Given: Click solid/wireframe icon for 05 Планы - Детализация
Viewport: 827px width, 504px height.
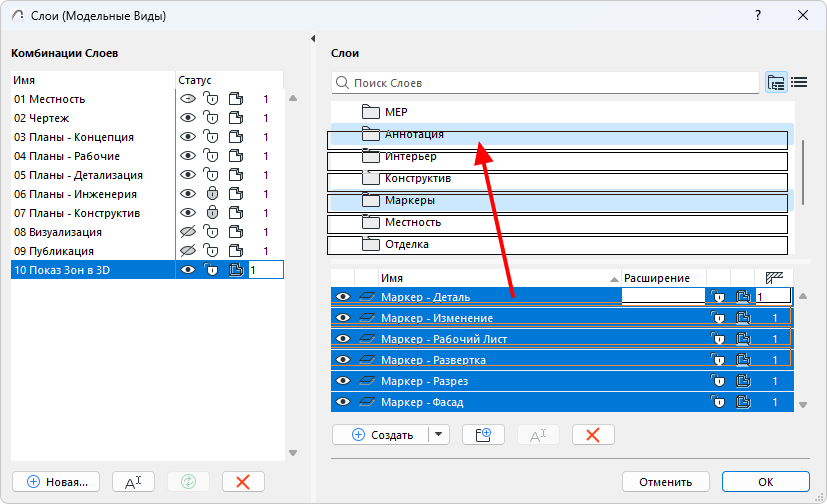Looking at the screenshot, I should point(236,175).
